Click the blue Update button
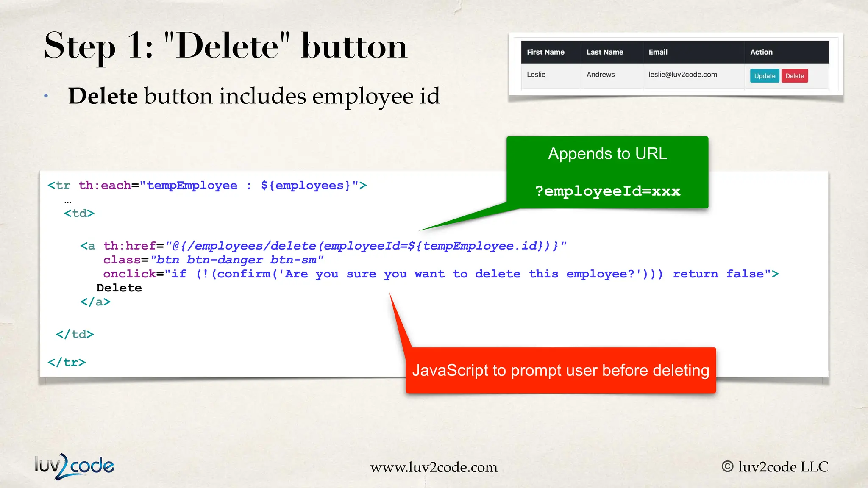Image resolution: width=868 pixels, height=488 pixels. 765,76
